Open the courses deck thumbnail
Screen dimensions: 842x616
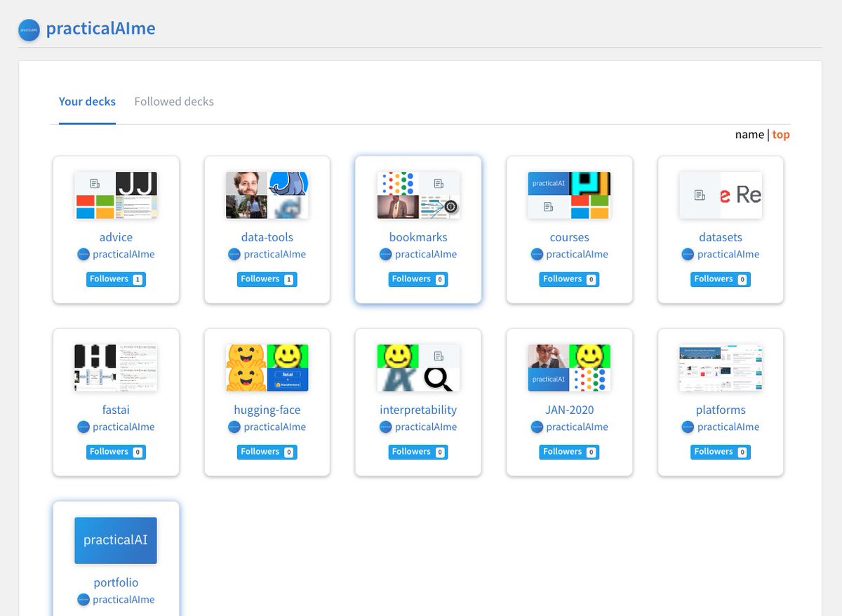tap(569, 195)
